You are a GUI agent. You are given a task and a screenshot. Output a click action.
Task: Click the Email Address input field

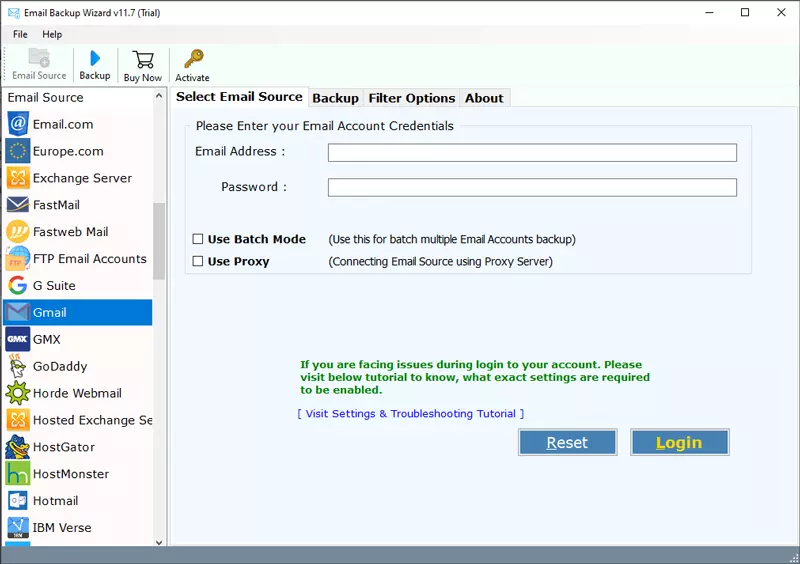(x=532, y=153)
